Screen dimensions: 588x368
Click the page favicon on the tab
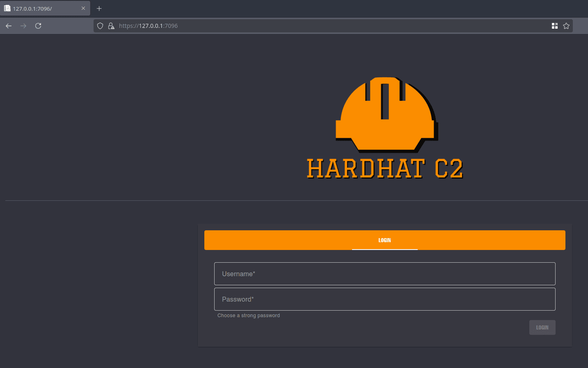pyautogui.click(x=7, y=8)
